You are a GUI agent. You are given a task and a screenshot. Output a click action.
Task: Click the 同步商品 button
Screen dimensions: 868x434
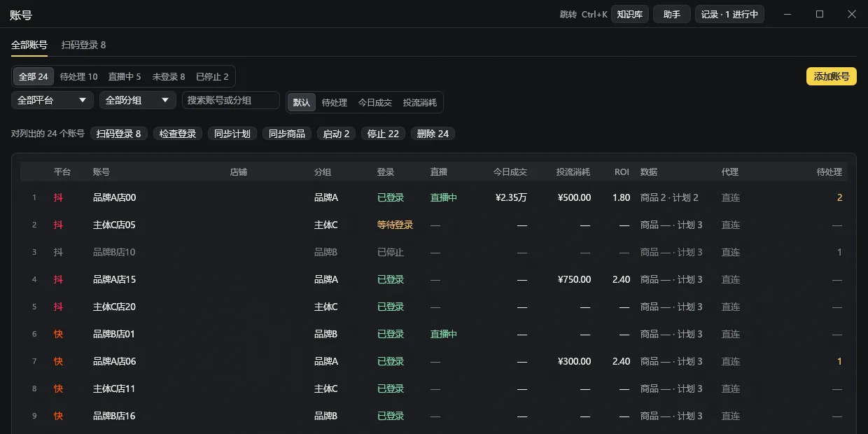pos(287,133)
